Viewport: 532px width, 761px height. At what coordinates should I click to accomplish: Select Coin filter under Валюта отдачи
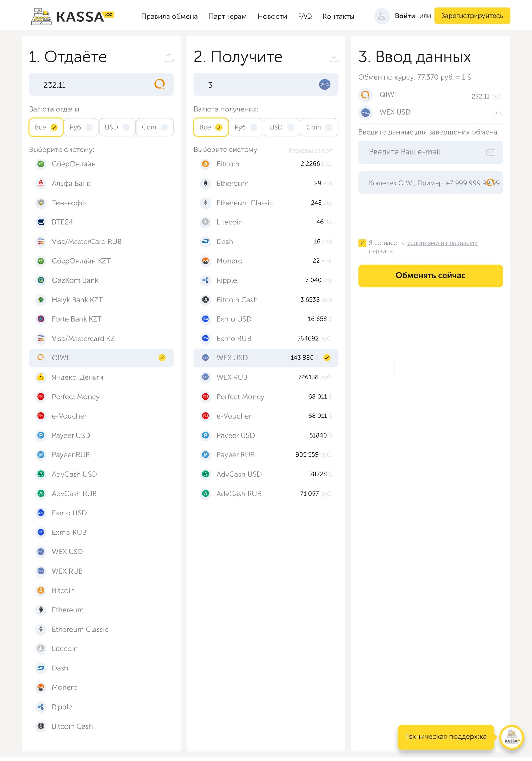155,127
